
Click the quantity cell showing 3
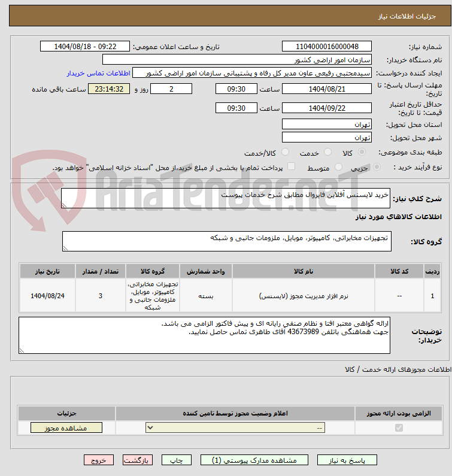[x=101, y=296]
